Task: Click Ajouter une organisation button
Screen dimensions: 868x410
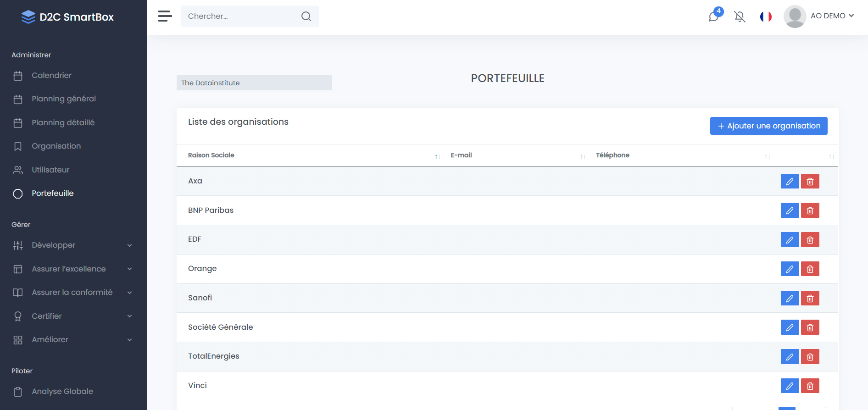Action: [x=768, y=126]
